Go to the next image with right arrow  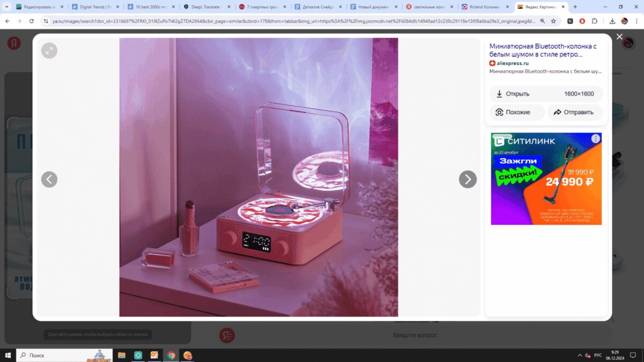coord(467,179)
